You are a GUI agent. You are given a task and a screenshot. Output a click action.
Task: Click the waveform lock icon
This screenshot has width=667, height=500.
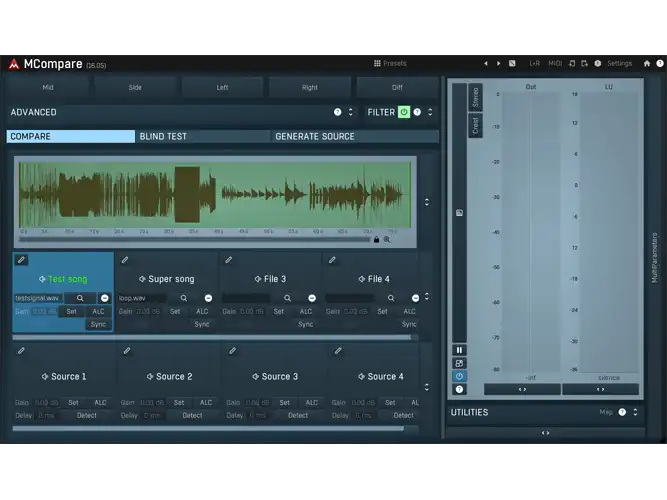[x=376, y=240]
